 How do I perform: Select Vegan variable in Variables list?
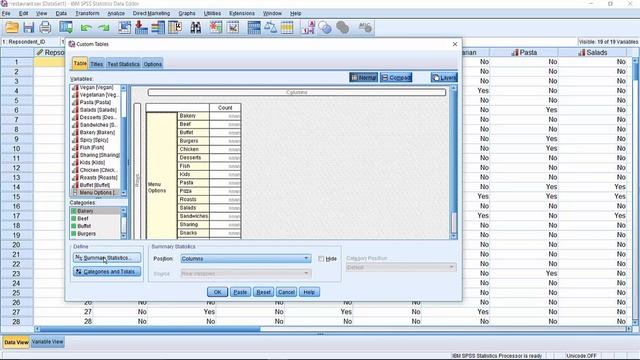96,87
